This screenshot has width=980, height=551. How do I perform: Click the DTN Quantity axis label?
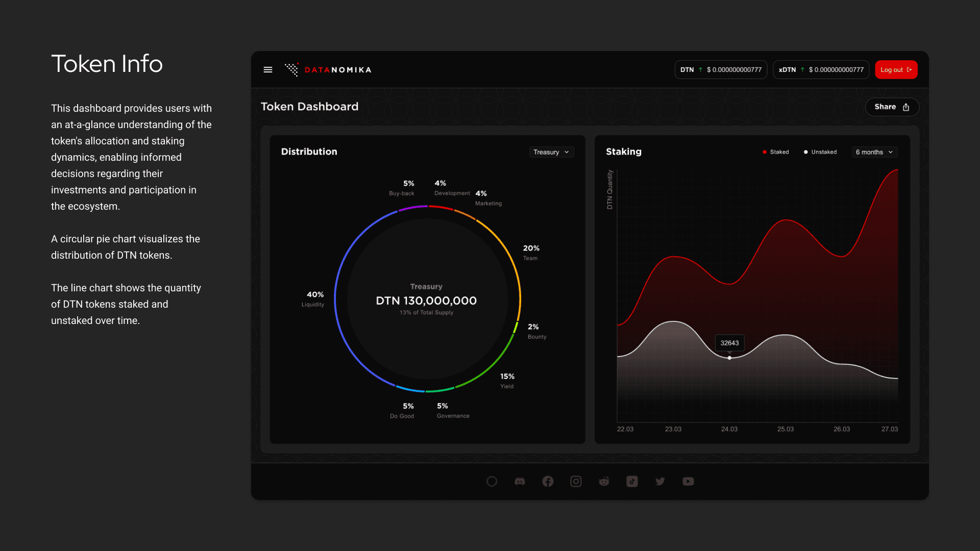click(609, 190)
